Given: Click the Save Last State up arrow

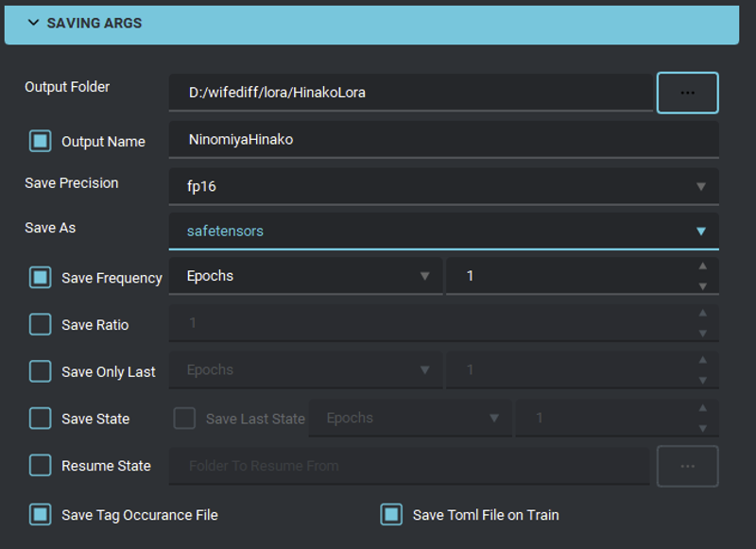Looking at the screenshot, I should coord(702,408).
